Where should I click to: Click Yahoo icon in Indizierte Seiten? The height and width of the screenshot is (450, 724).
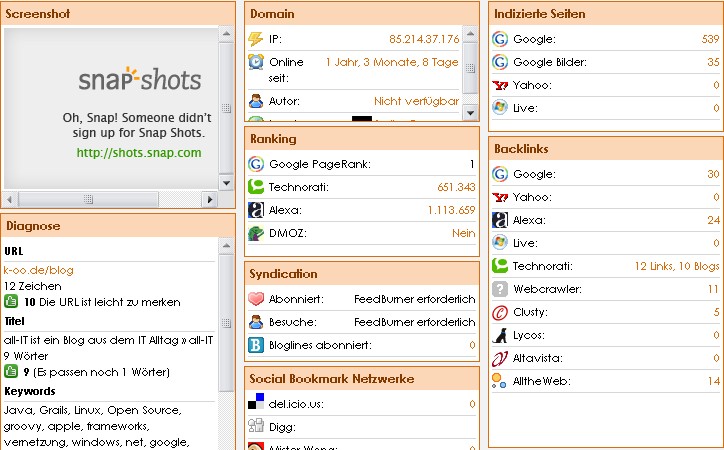(x=500, y=85)
